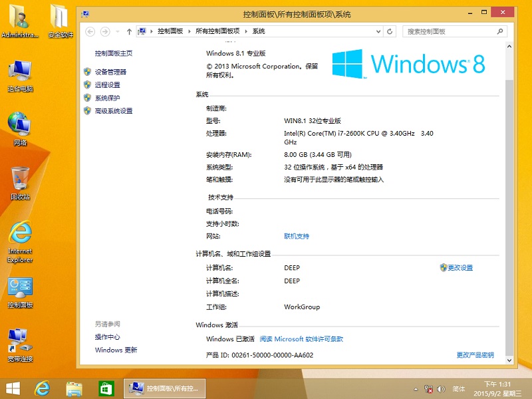Select 这台电脑 This PC desktop icon
The width and height of the screenshot is (532, 399).
point(20,76)
